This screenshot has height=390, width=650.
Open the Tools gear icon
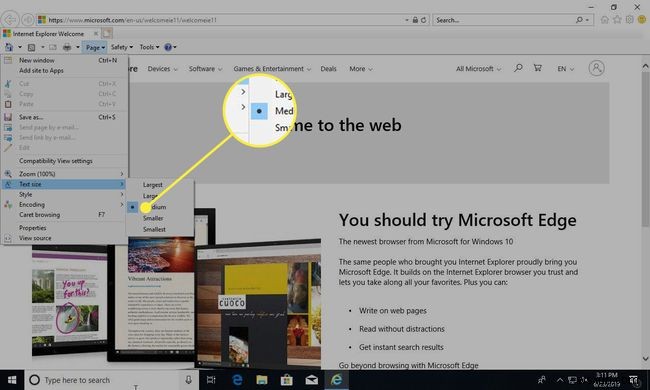629,19
